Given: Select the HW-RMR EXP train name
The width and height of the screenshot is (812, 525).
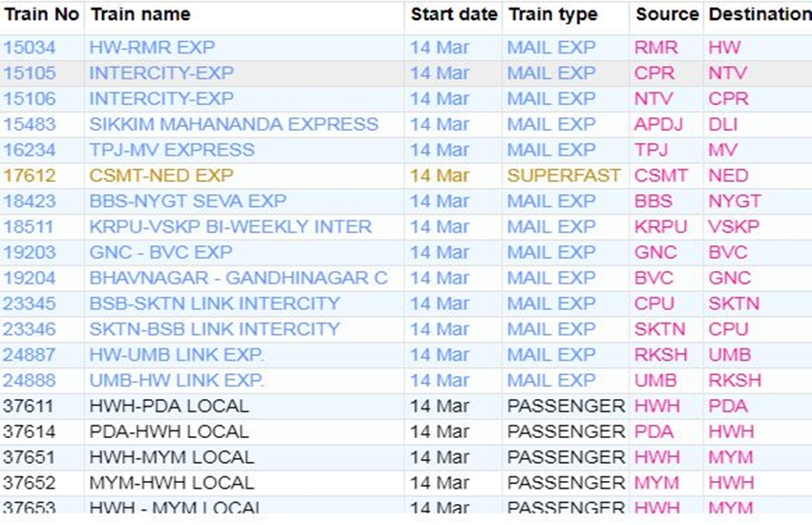Looking at the screenshot, I should [x=152, y=47].
